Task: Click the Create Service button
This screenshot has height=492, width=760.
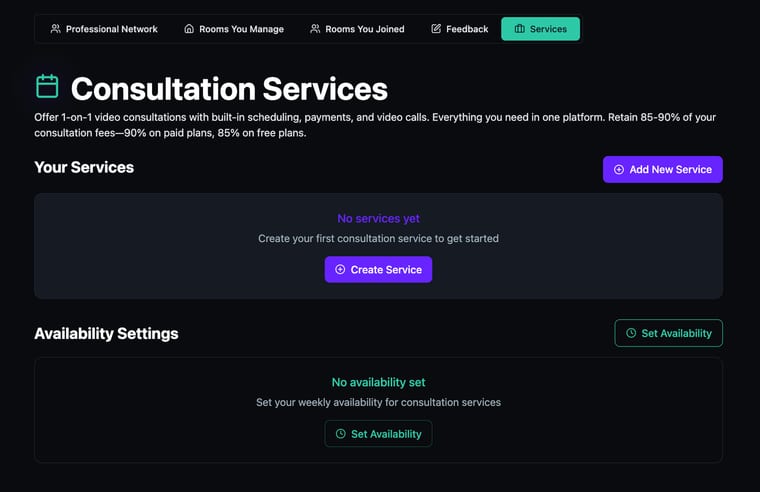Action: click(x=379, y=270)
